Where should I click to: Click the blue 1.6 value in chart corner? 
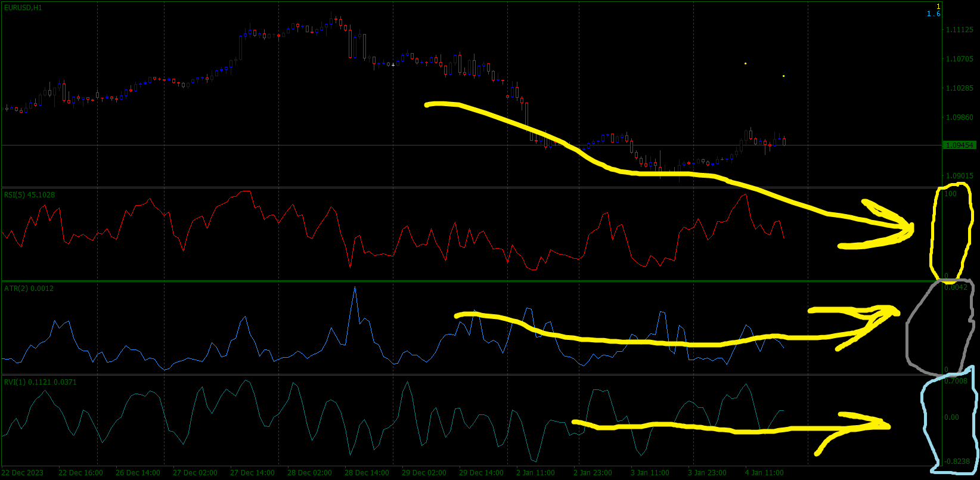point(934,14)
